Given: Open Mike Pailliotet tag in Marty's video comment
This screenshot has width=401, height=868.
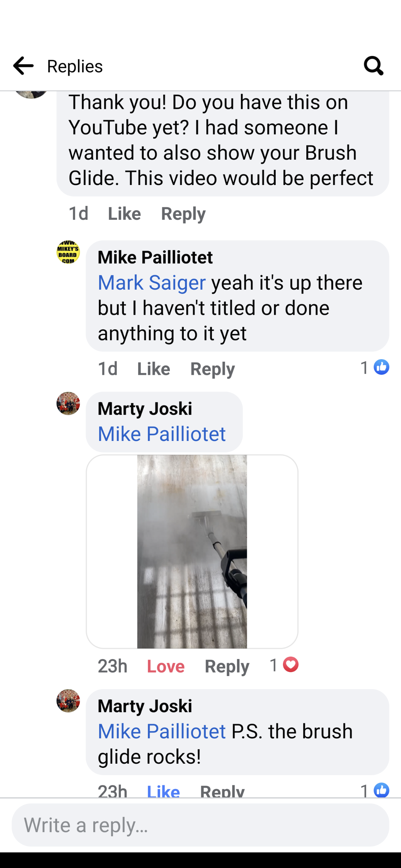Looking at the screenshot, I should [x=162, y=434].
